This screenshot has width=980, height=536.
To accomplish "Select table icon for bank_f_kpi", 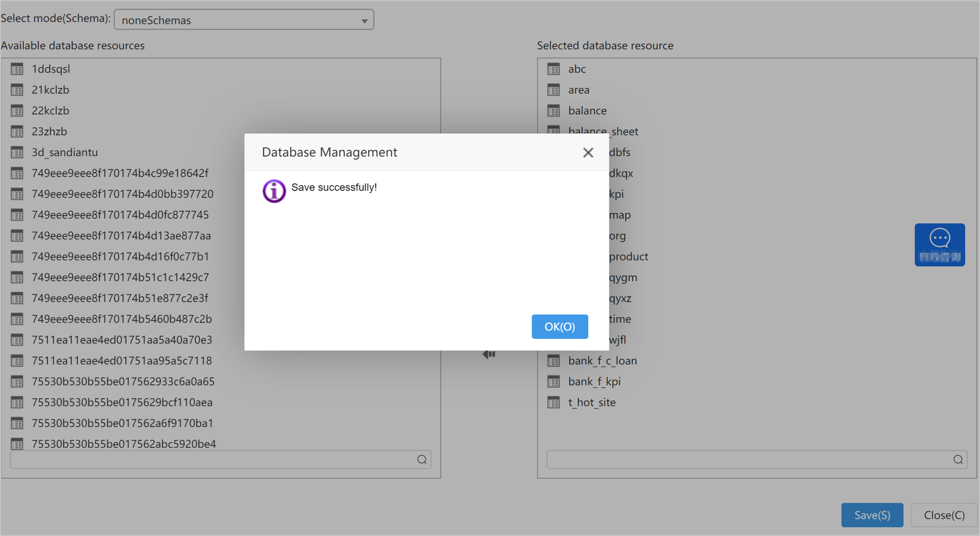I will [x=553, y=382].
